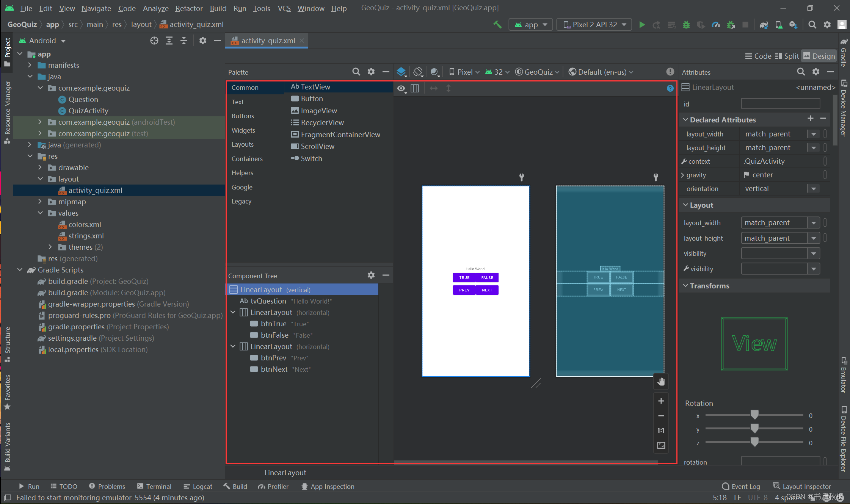Toggle the Project tool window tab on the left
The image size is (850, 504).
tap(7, 52)
